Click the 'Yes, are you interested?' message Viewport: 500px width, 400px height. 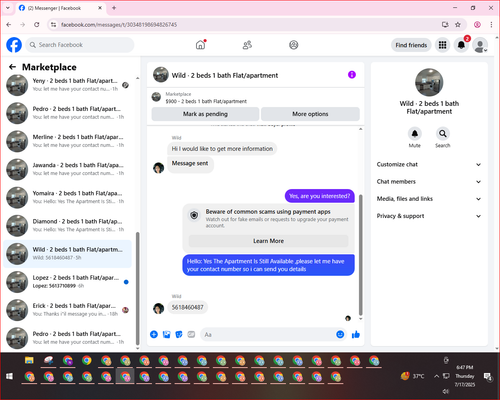point(320,196)
